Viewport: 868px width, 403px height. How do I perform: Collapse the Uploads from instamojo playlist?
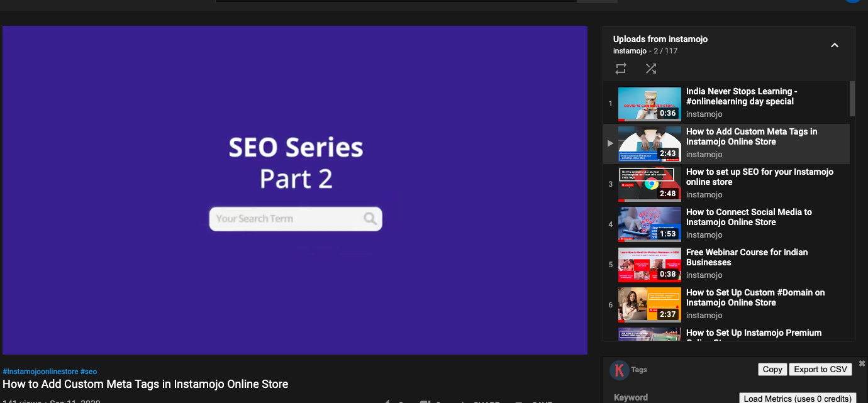point(834,45)
